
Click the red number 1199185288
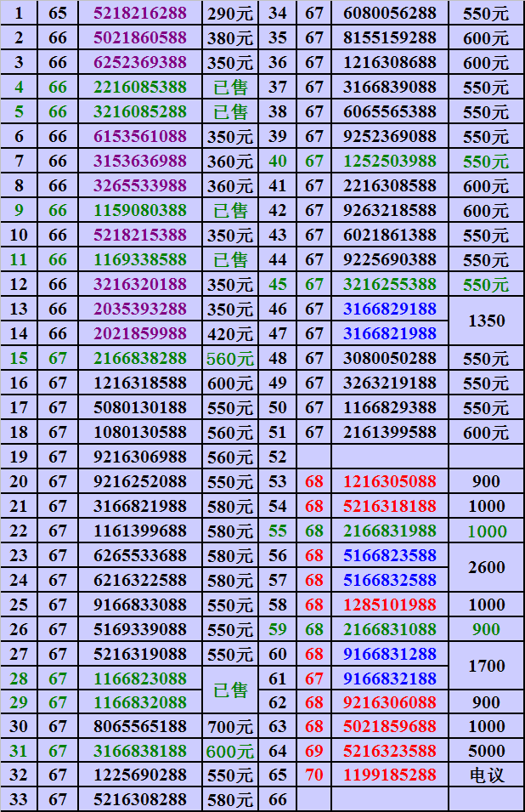389,775
